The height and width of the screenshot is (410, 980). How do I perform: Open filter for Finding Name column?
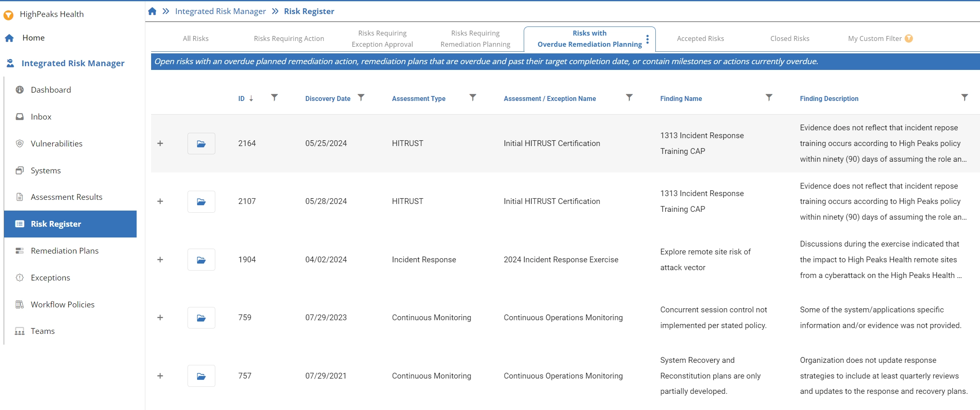click(769, 98)
